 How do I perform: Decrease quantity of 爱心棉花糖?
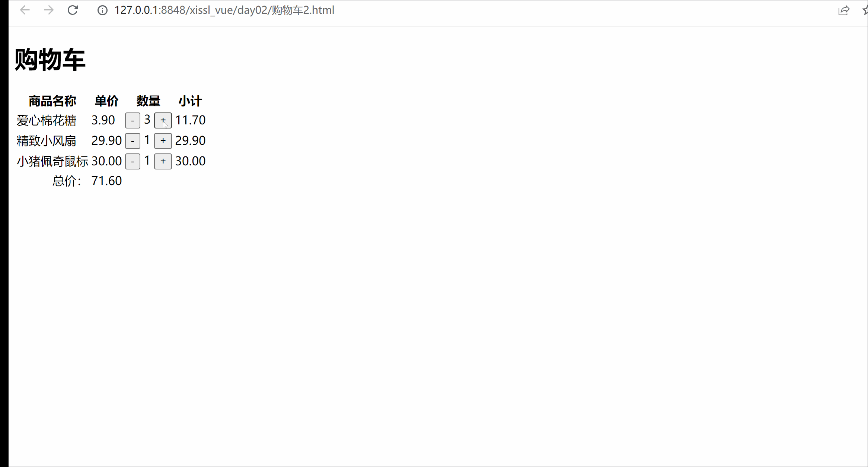tap(133, 120)
